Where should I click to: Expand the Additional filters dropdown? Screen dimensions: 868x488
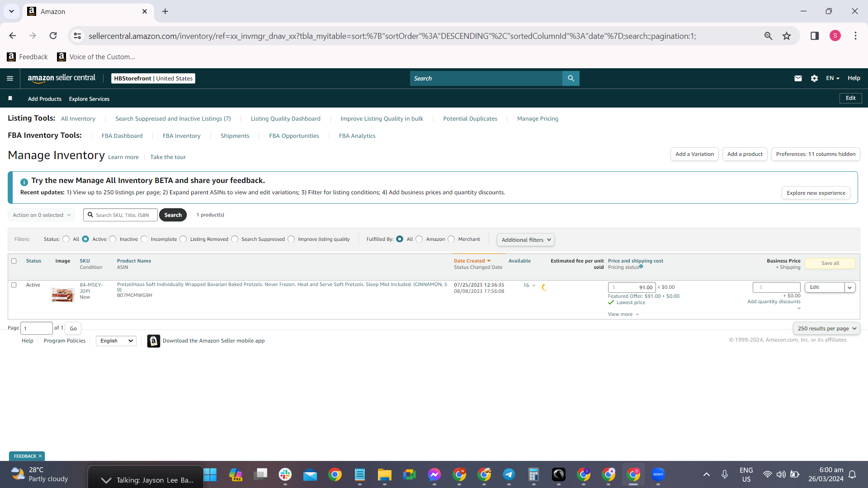point(526,240)
